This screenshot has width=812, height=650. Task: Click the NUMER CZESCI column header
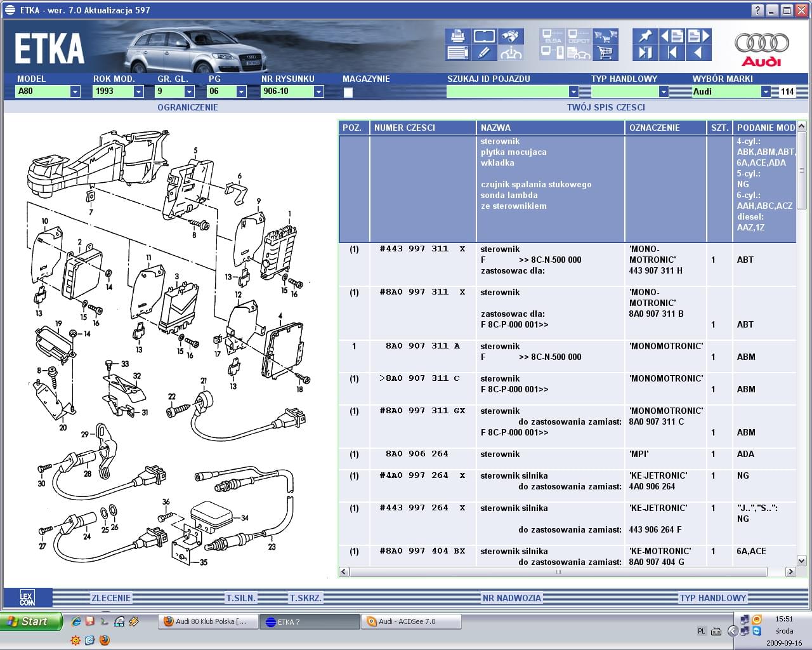click(422, 128)
